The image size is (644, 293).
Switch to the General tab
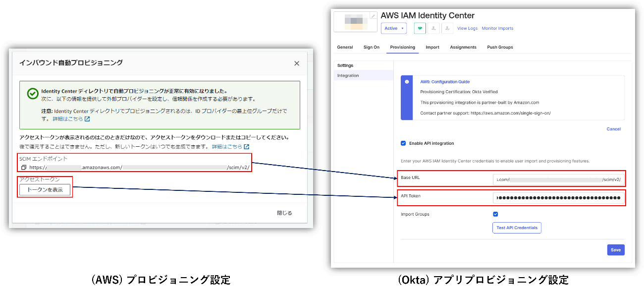[345, 47]
